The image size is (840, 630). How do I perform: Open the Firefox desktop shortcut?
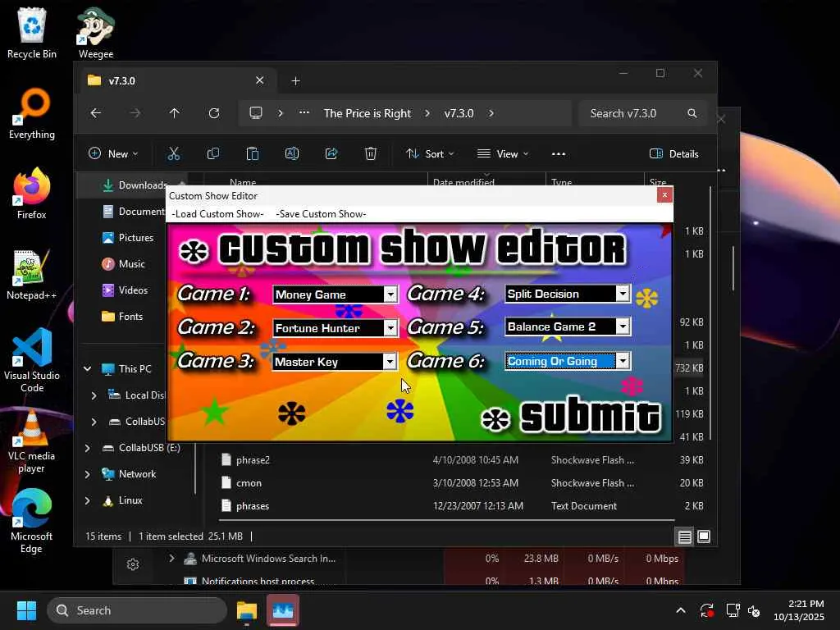pos(32,194)
